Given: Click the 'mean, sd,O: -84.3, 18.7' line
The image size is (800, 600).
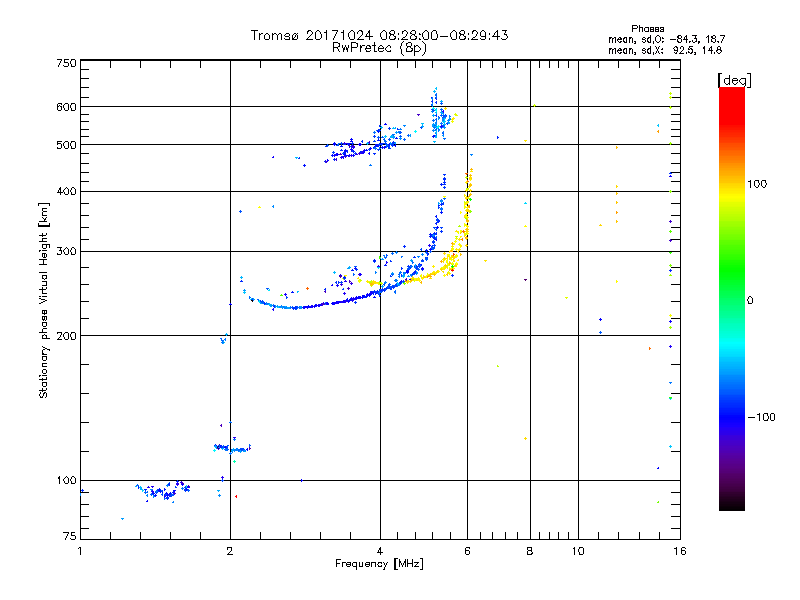Looking at the screenshot, I should click(x=666, y=40).
